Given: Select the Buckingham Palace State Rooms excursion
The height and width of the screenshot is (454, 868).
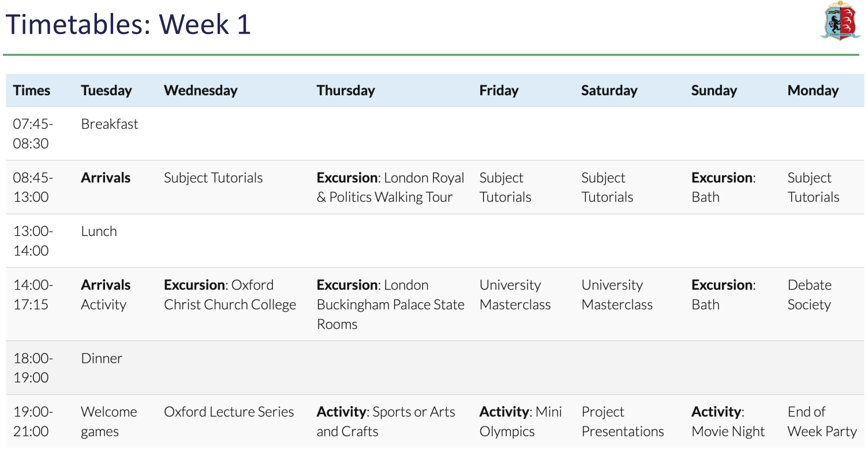Looking at the screenshot, I should coord(391,305).
